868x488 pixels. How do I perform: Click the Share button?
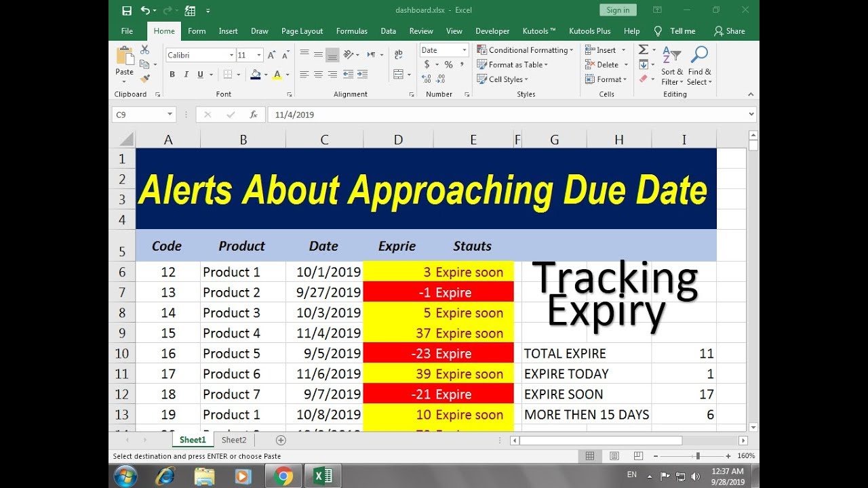click(730, 31)
